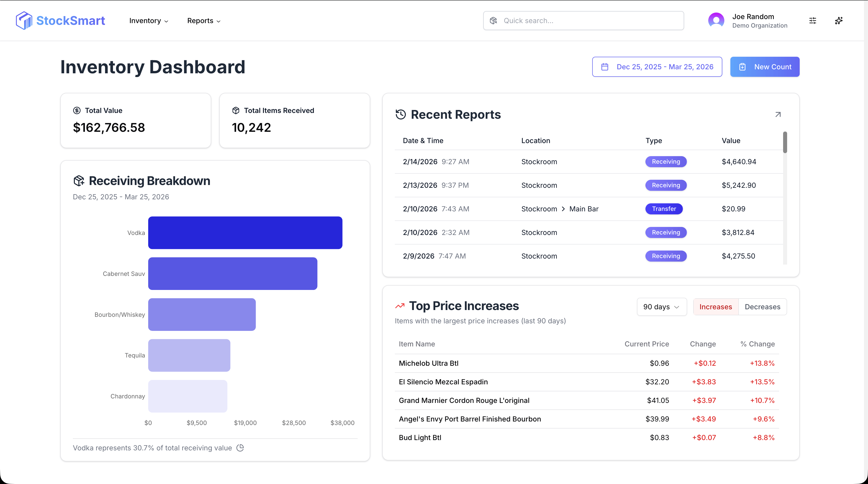
Task: Select Grand Marnier Cordon Rouge L'original
Action: pyautogui.click(x=587, y=400)
